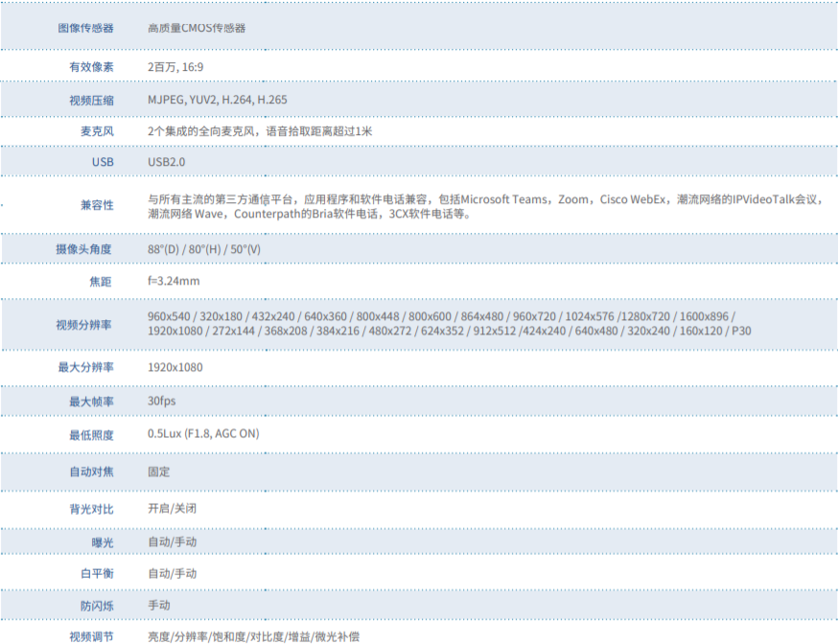
Task: Click the 最大分辨率 row label
Action: [85, 367]
